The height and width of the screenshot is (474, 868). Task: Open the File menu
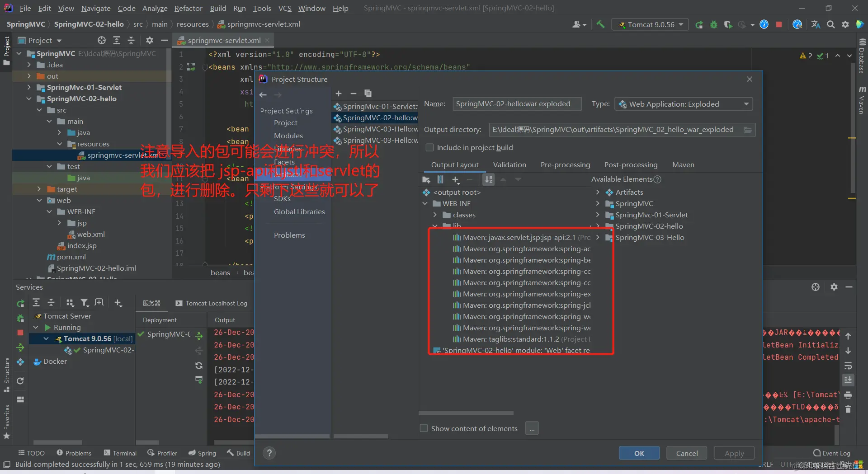(x=25, y=8)
